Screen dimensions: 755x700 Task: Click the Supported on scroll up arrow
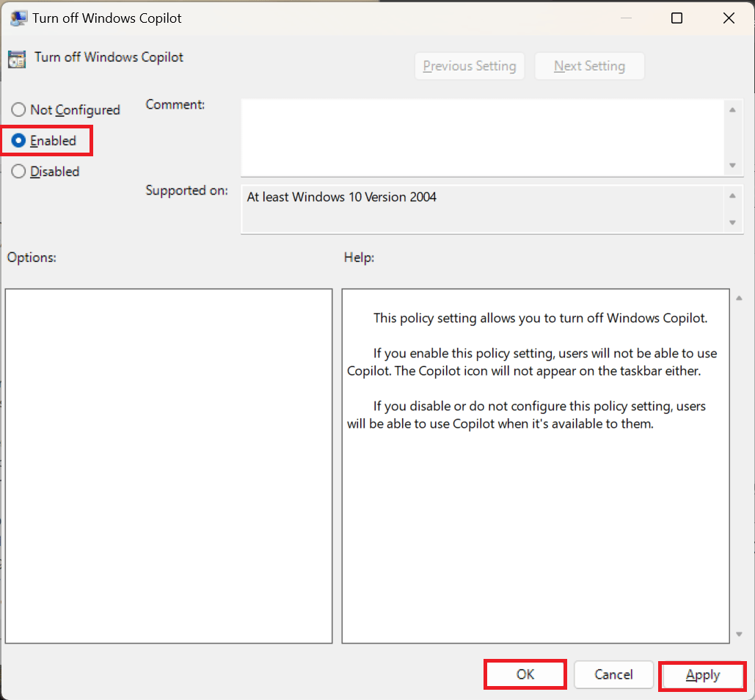[x=732, y=196]
